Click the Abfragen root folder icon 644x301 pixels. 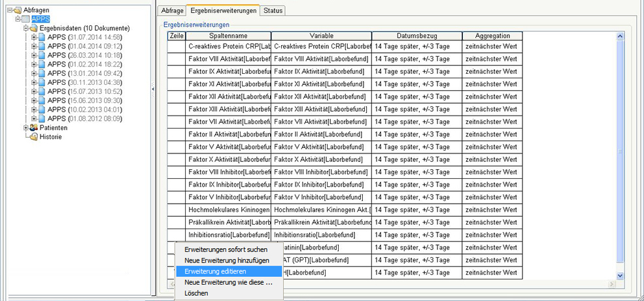(x=17, y=10)
